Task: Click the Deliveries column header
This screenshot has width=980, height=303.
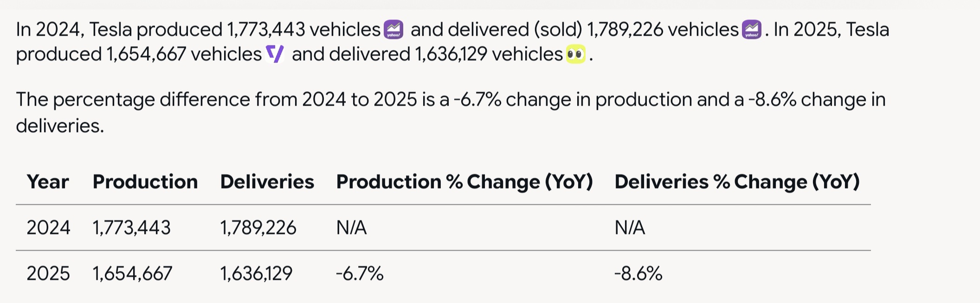Action: pyautogui.click(x=267, y=182)
